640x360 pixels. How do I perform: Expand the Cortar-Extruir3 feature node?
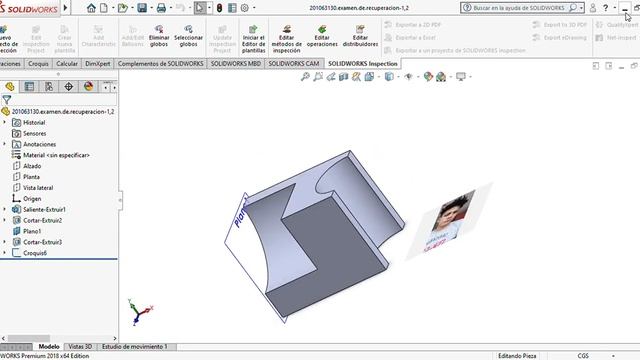pyautogui.click(x=4, y=242)
